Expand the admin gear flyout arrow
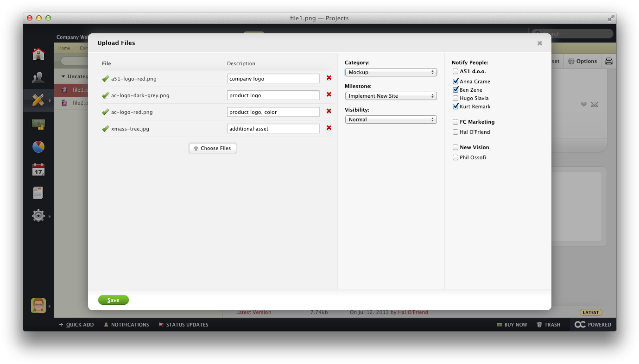The height and width of the screenshot is (364, 639). (50, 216)
